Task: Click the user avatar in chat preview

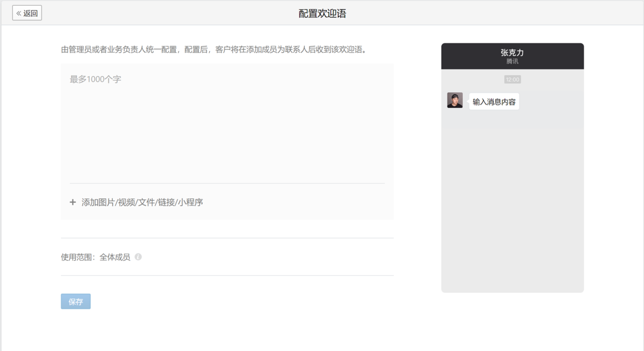Action: point(455,100)
